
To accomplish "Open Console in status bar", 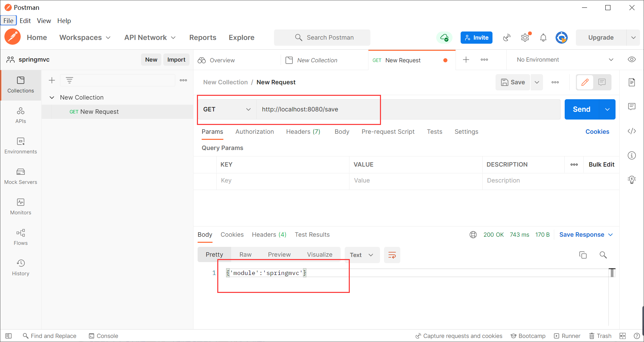I will click(103, 336).
